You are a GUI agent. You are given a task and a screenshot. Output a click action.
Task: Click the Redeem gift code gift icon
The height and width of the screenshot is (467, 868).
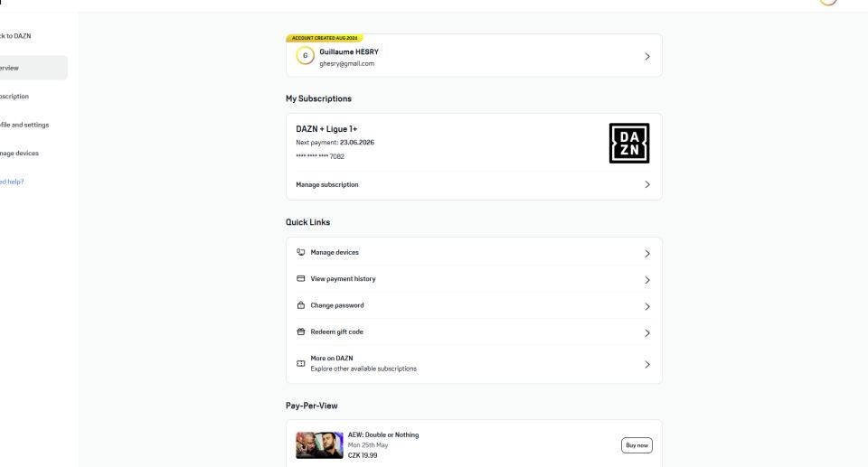[300, 332]
